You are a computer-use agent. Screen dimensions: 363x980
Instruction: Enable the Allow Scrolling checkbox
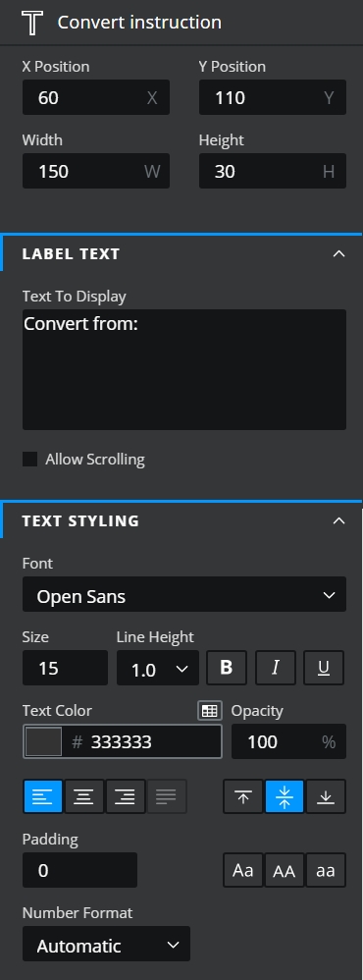click(x=30, y=460)
